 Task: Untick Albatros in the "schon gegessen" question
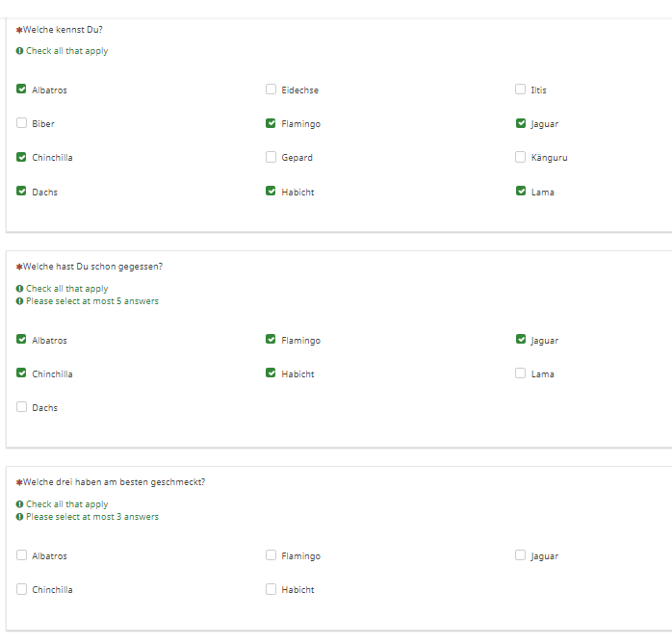tap(22, 340)
